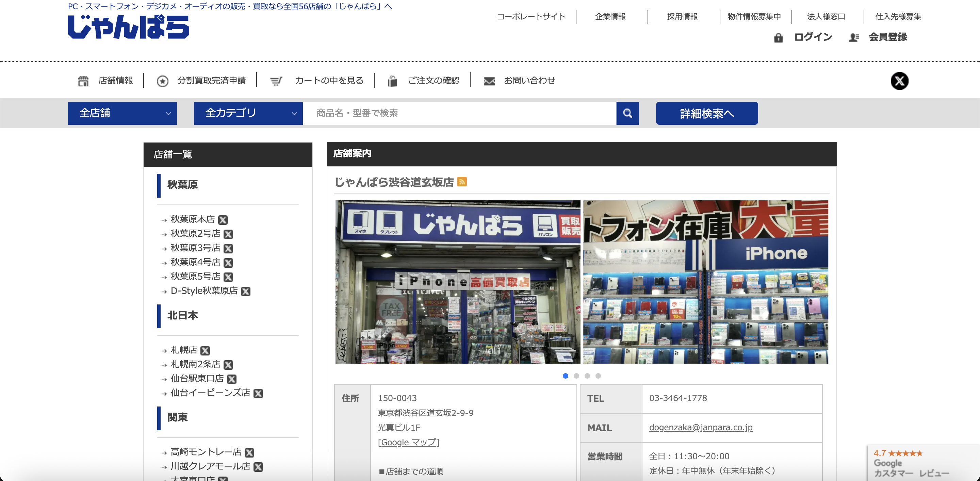Click X icon next to 秋葉原2号店
980x481 pixels.
coord(228,234)
